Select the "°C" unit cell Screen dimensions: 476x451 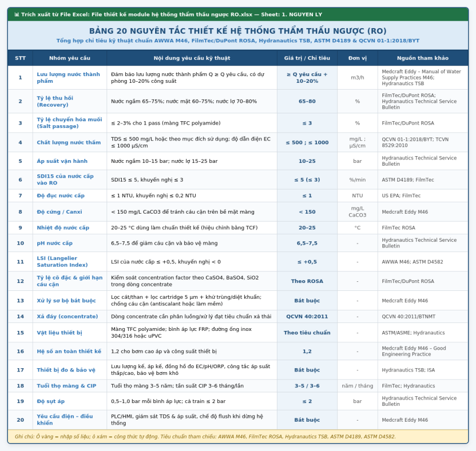click(358, 228)
